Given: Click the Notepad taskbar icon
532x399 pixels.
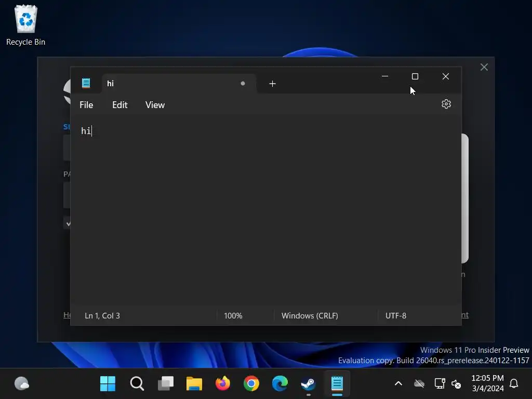Looking at the screenshot, I should [337, 384].
